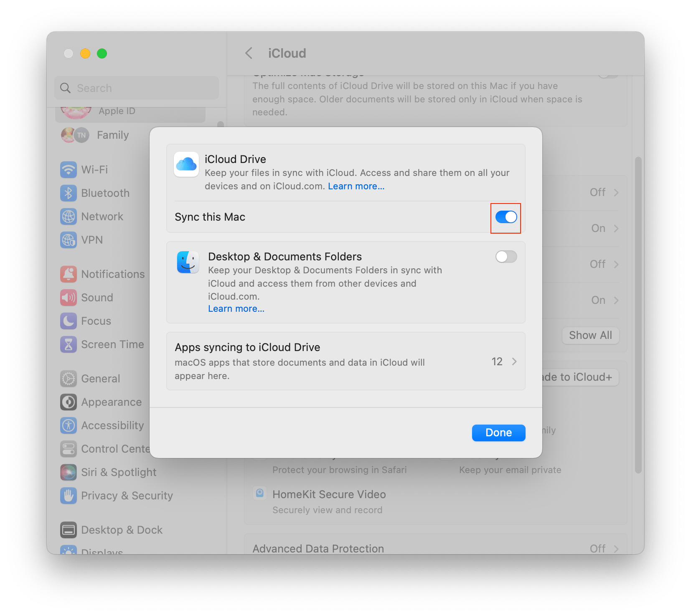
Task: Open the Learn more link for iCloud Drive
Action: point(356,186)
